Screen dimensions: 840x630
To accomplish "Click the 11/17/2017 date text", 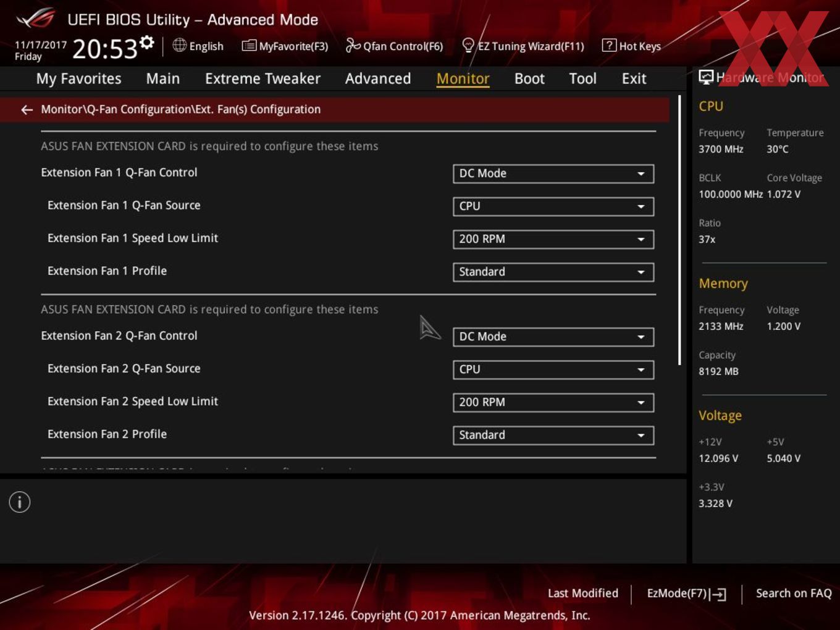I will tap(41, 44).
